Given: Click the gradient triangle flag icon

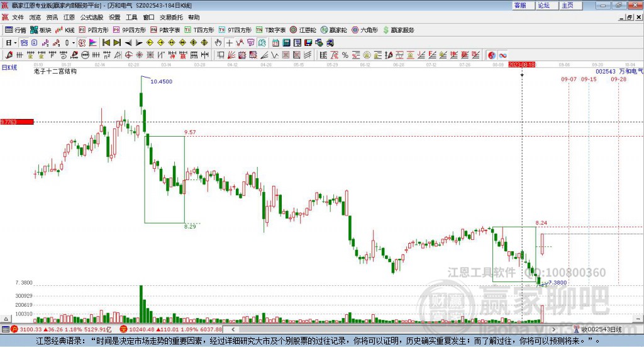Looking at the screenshot, I should tap(93, 43).
